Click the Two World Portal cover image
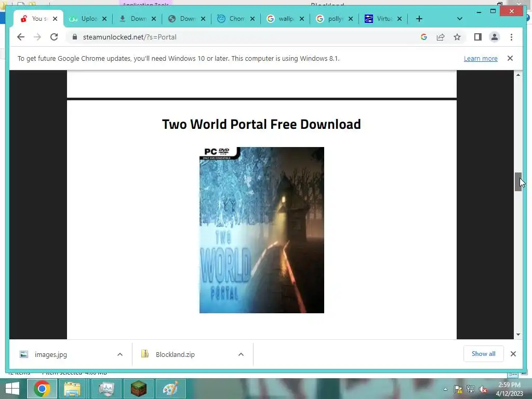The image size is (532, 399). pyautogui.click(x=262, y=230)
